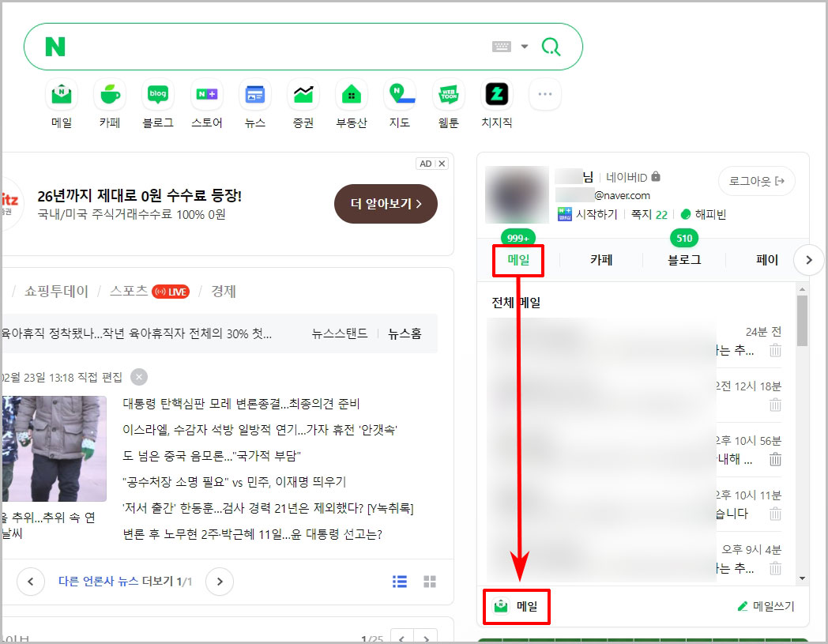Screen dimensions: 828x644
Task: Toggle the on-screen keyboard input icon
Action: tap(503, 46)
